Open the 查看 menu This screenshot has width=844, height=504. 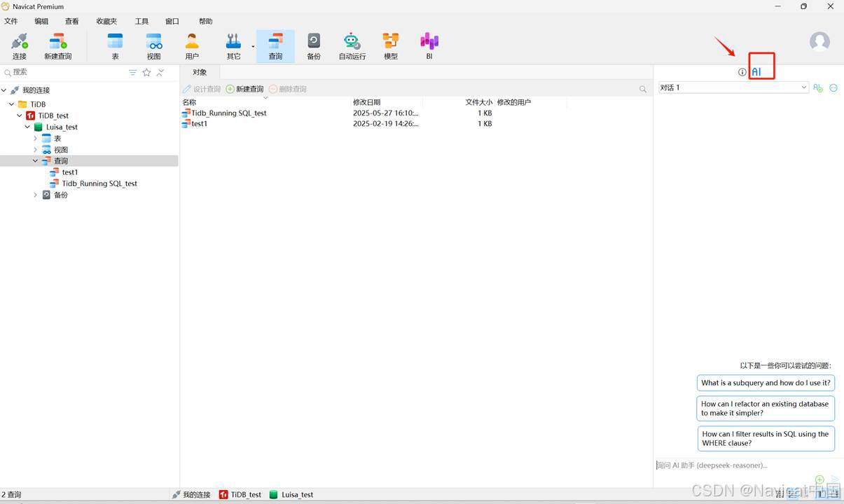72,22
